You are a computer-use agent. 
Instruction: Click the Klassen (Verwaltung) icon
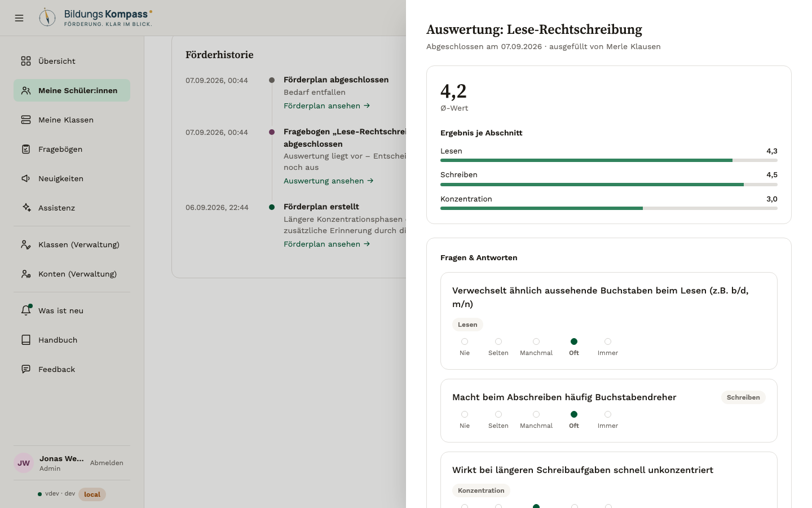coord(26,244)
